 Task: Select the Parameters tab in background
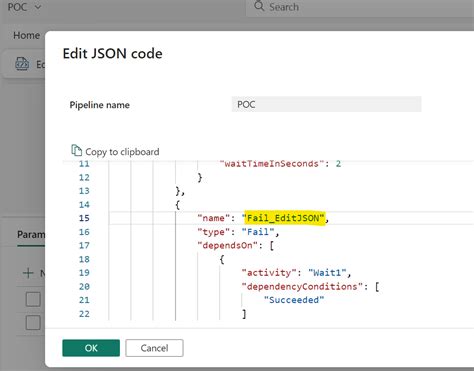31,234
